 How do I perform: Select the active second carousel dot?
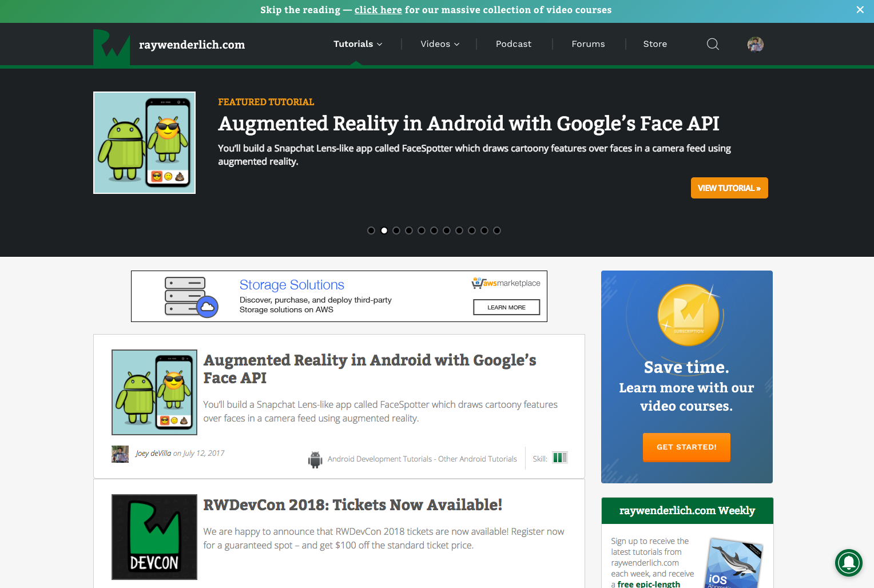pyautogui.click(x=384, y=231)
